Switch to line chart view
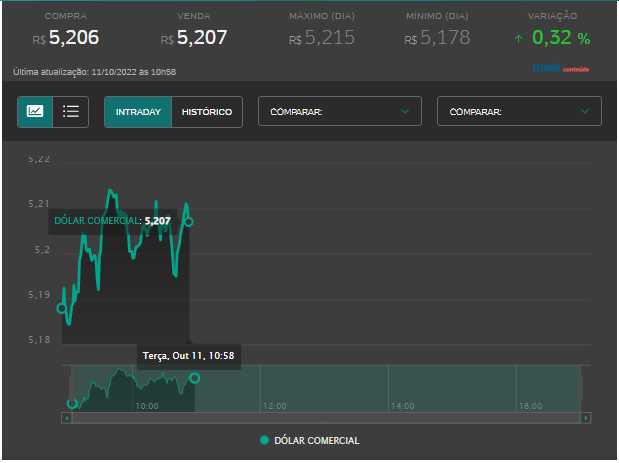The width and height of the screenshot is (619, 463). point(35,111)
